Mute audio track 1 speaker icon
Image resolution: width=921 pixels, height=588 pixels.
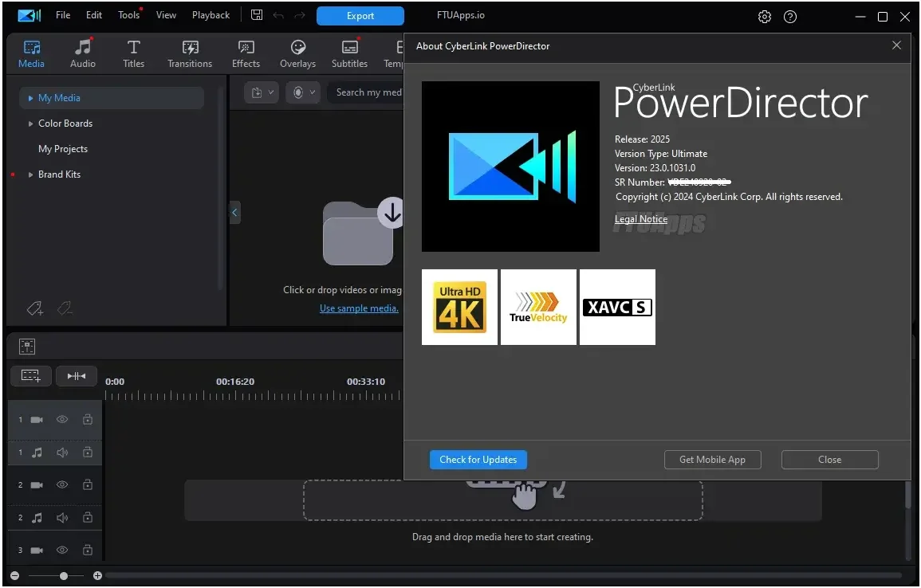[62, 453]
